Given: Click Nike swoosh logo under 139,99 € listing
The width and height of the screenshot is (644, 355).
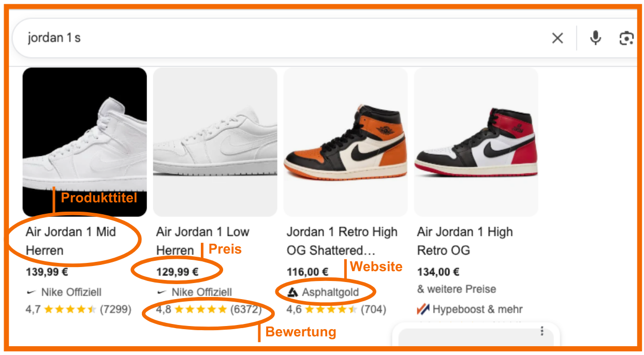Looking at the screenshot, I should coord(31,292).
